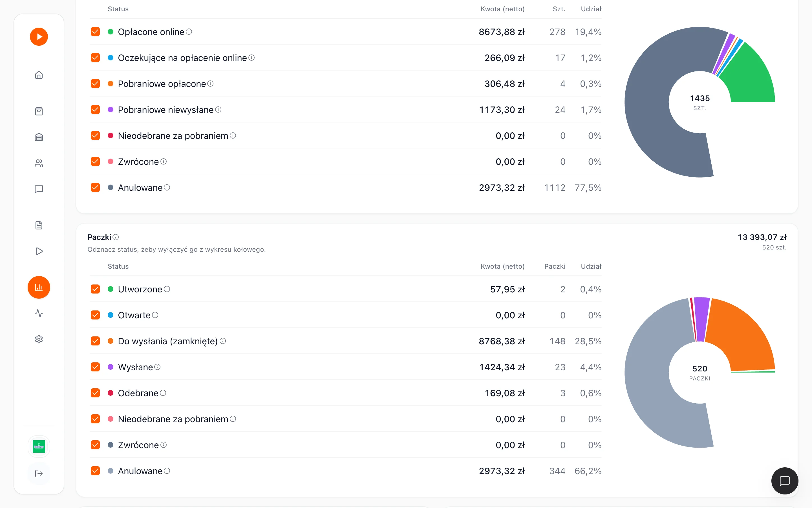Uncheck the Pobraniowe opłacone checkbox

[95, 84]
